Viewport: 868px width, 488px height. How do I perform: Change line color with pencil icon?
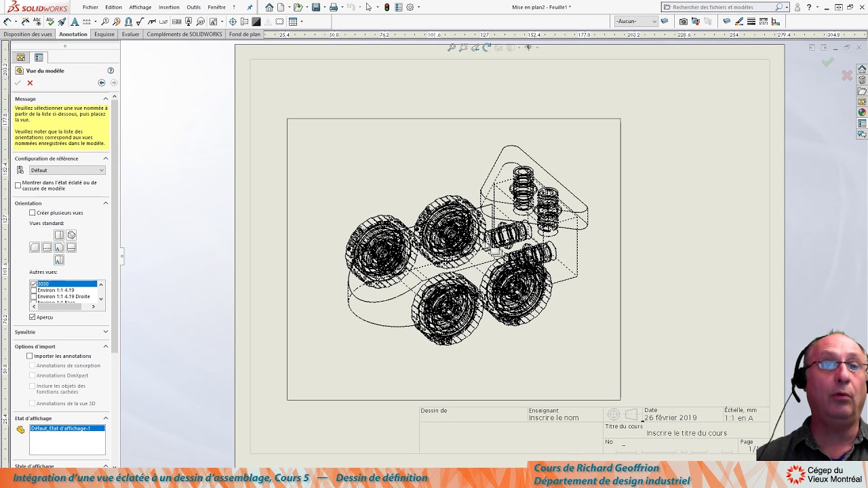(x=738, y=21)
